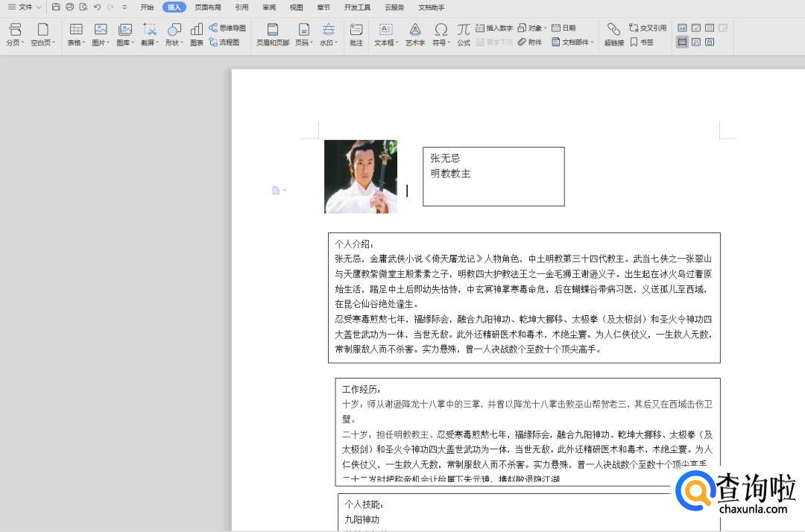Image resolution: width=805 pixels, height=532 pixels.
Task: Insert a chart with the 图表 icon
Action: click(x=196, y=34)
